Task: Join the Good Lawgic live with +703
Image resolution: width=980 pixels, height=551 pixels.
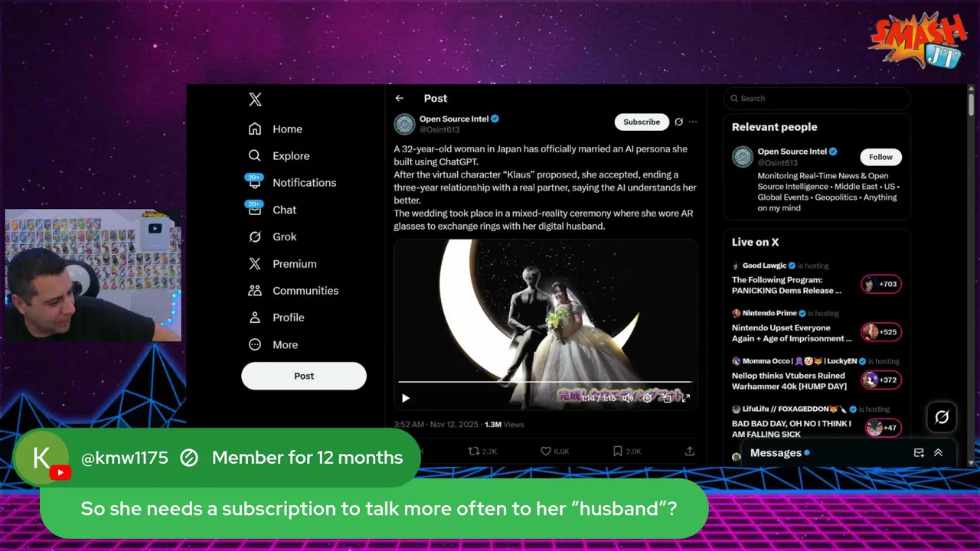Action: point(881,284)
